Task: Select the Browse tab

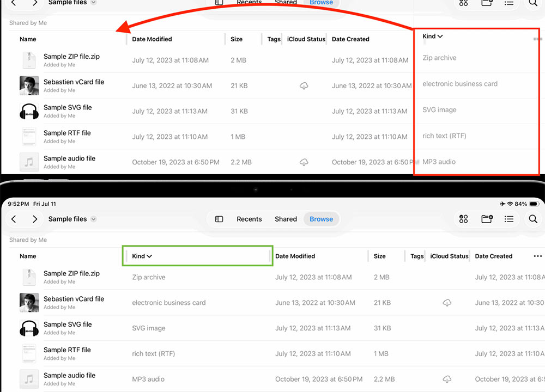Action: click(321, 219)
